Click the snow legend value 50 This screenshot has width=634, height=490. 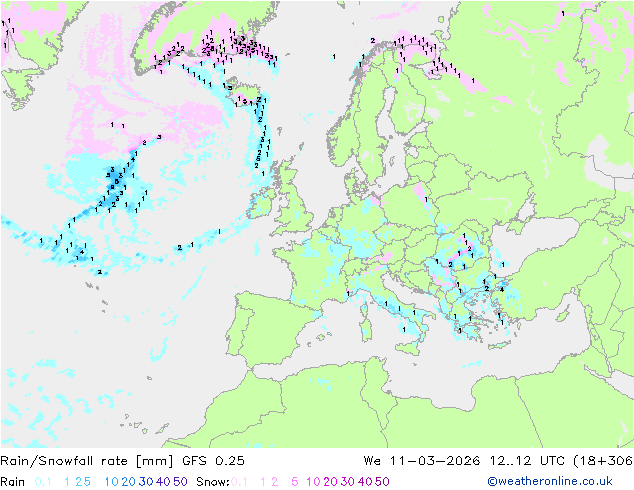[382, 482]
